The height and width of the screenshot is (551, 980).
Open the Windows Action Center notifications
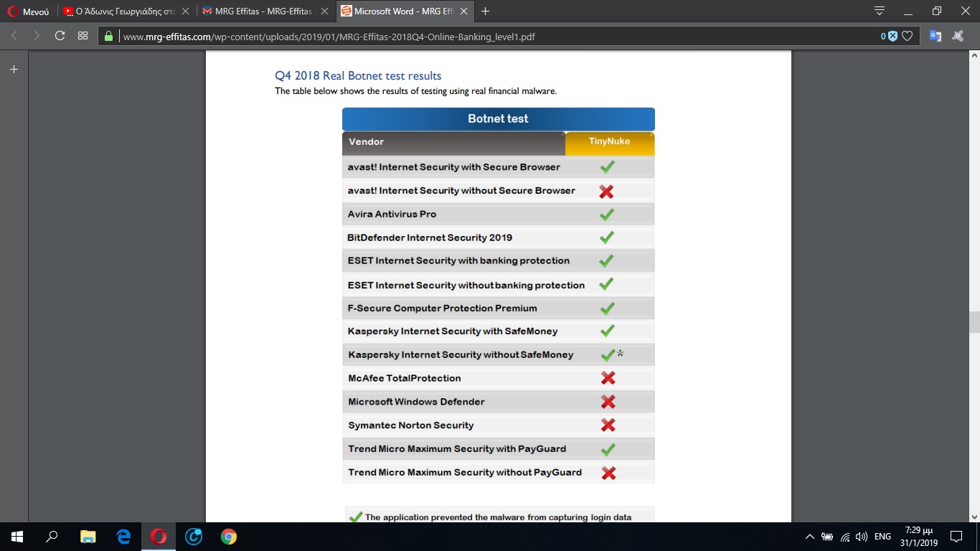pyautogui.click(x=956, y=537)
